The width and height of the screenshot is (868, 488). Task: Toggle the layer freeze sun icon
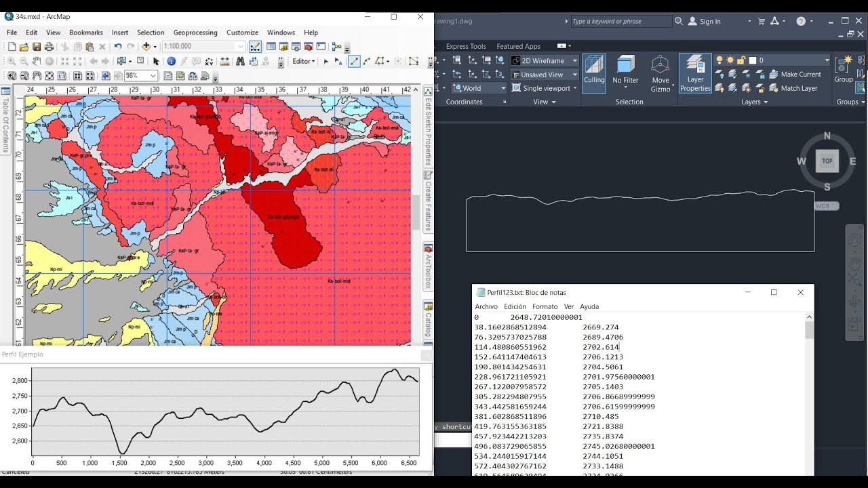(x=730, y=60)
